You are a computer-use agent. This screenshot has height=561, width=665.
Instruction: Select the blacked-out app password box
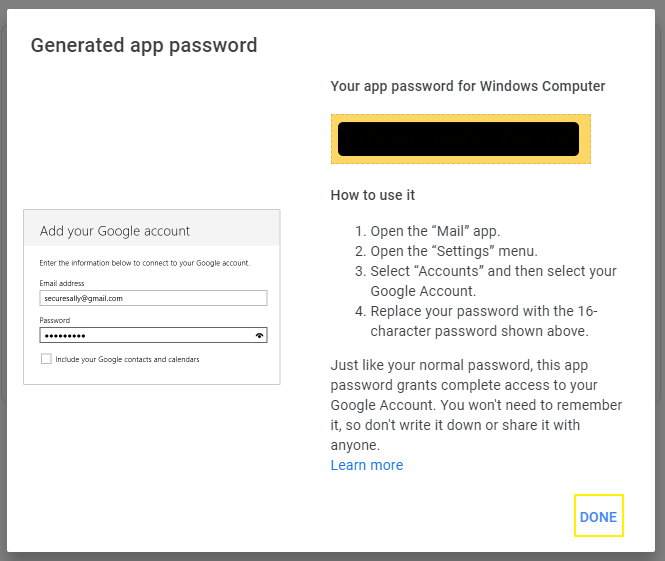pos(458,139)
